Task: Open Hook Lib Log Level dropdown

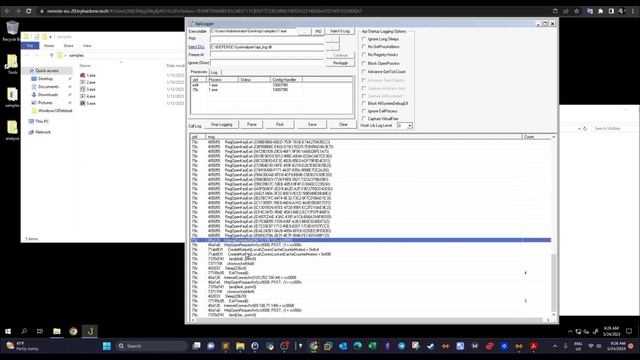Action: [x=409, y=125]
